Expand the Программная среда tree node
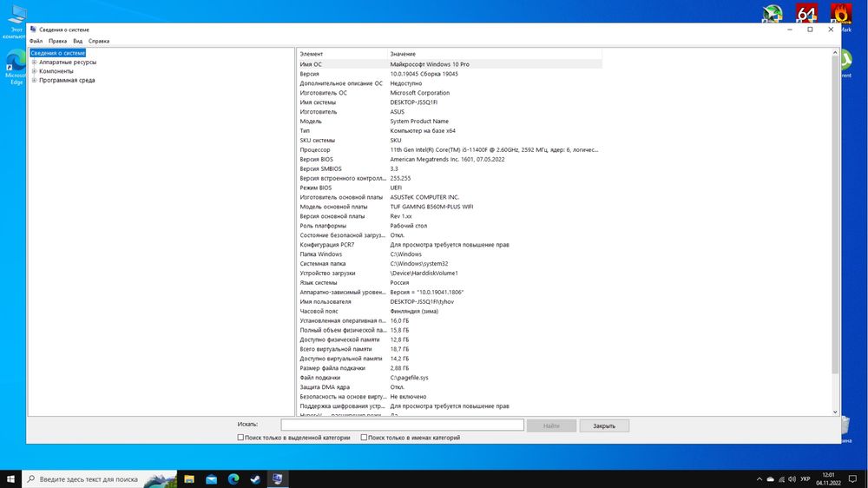 (35, 80)
